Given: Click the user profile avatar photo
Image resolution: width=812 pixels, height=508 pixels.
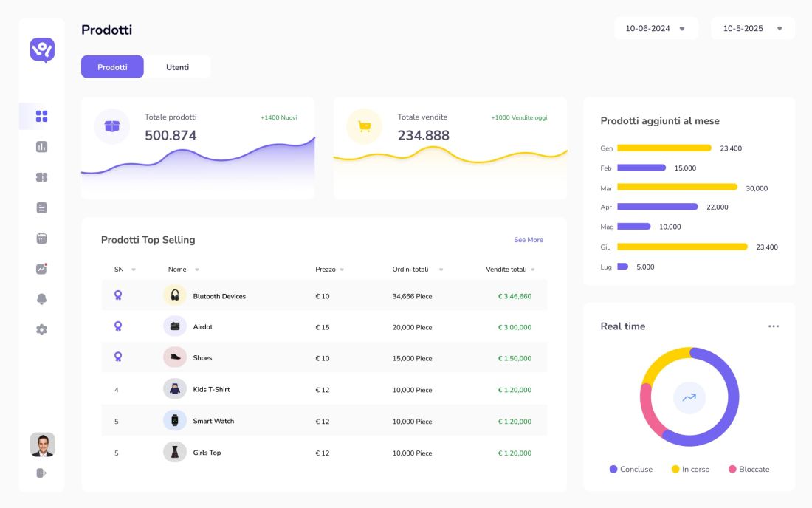Looking at the screenshot, I should [42, 445].
